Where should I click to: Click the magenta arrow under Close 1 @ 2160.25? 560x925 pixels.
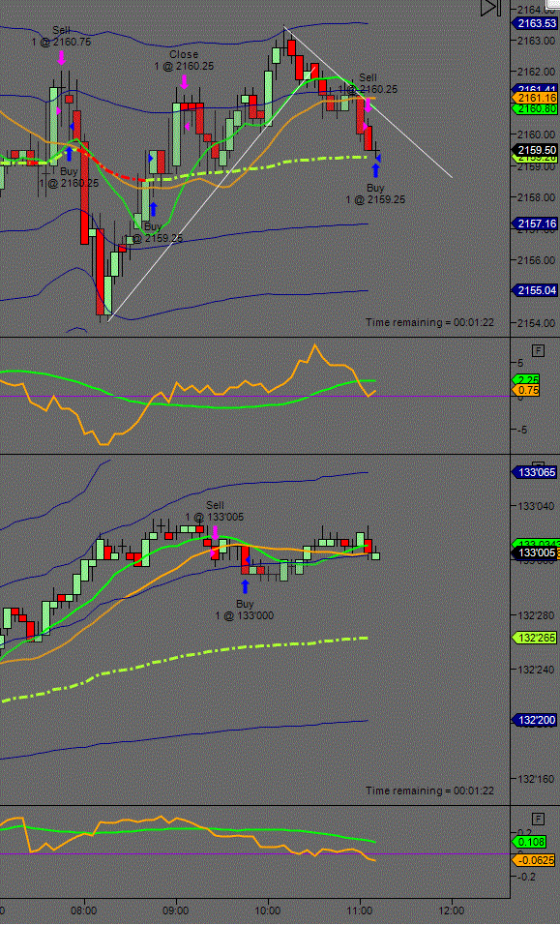(x=185, y=81)
